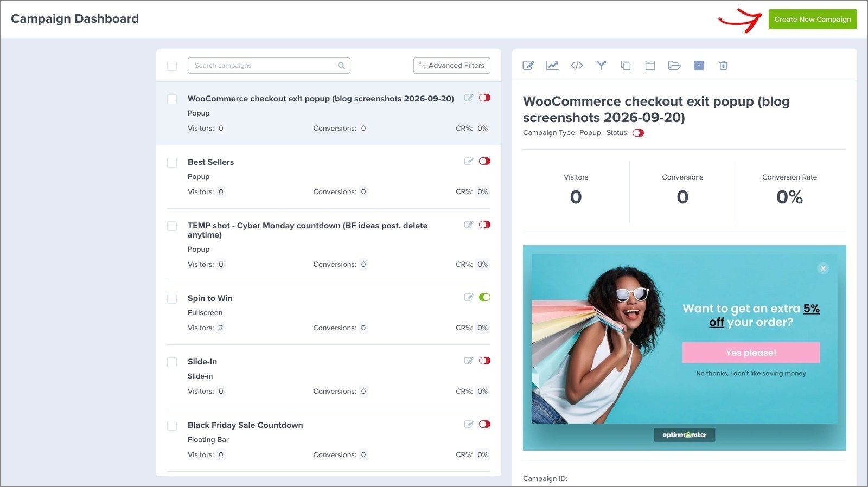Viewport: 868px width, 487px height.
Task: Tick the checkbox for Best Sellers
Action: click(x=172, y=163)
